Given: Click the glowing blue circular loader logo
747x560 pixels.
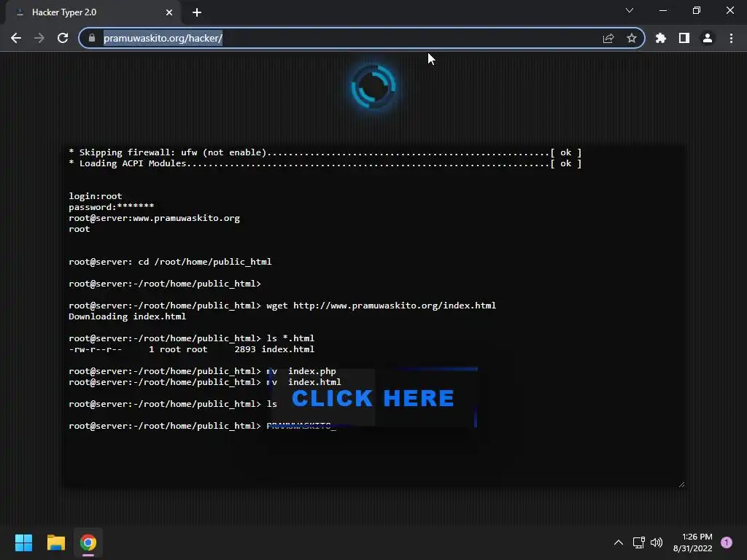Looking at the screenshot, I should point(373,87).
